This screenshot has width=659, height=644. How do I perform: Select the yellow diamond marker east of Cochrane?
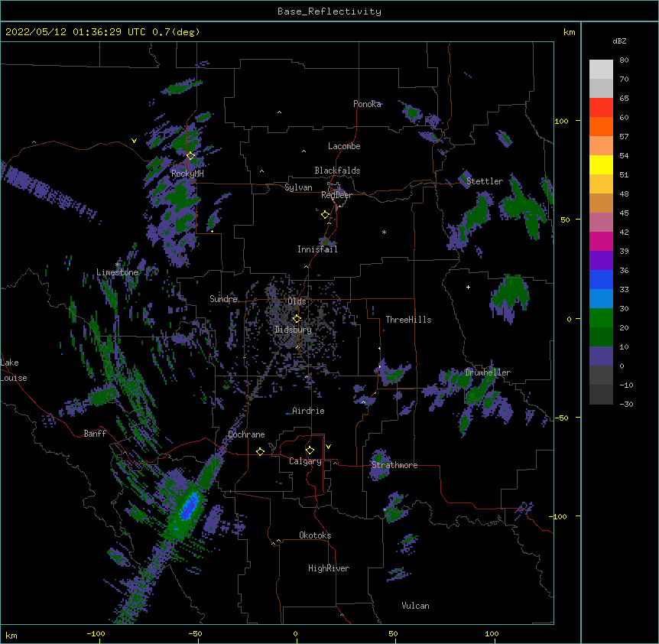[260, 451]
